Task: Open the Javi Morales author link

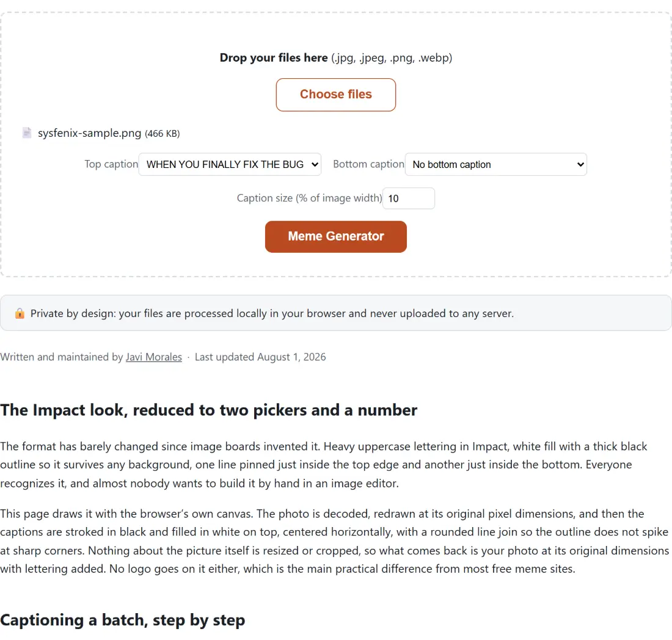Action: (x=154, y=357)
